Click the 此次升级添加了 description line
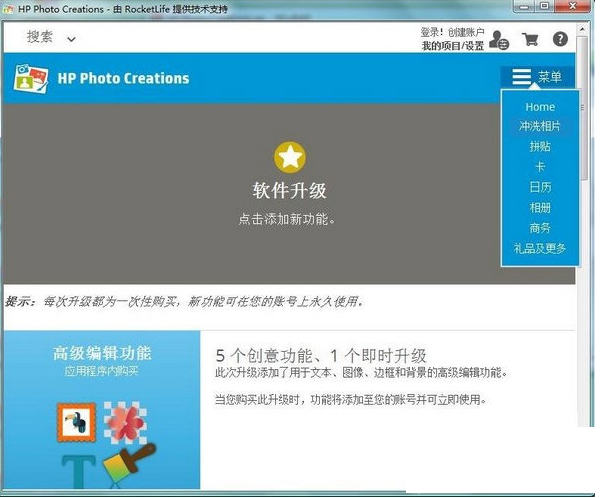Screen dimensions: 603x498 click(361, 373)
